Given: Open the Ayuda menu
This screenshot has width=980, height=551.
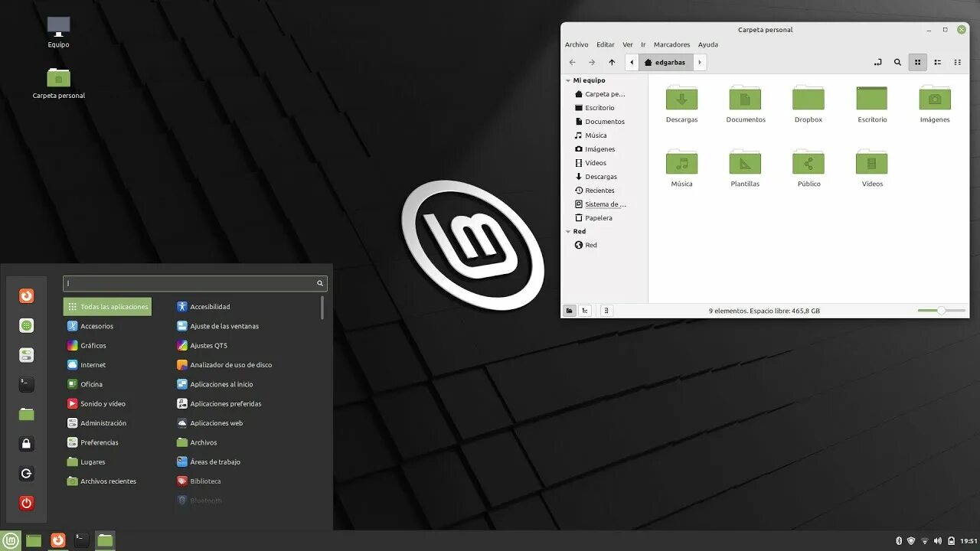Looking at the screenshot, I should click(708, 44).
